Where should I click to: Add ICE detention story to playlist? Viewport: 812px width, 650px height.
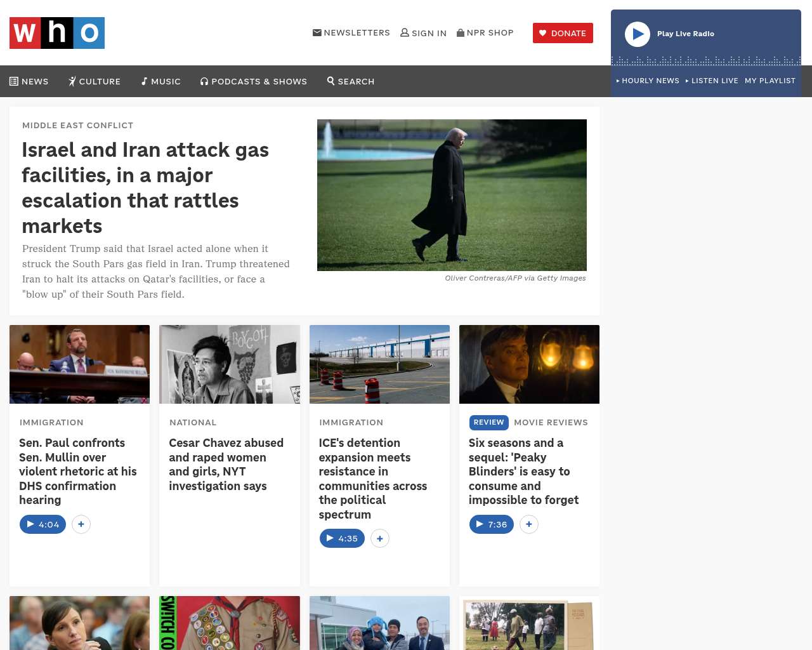pos(380,538)
